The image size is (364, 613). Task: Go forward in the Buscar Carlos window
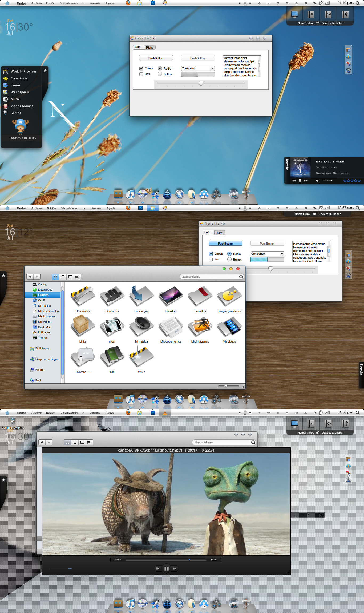coord(37,277)
